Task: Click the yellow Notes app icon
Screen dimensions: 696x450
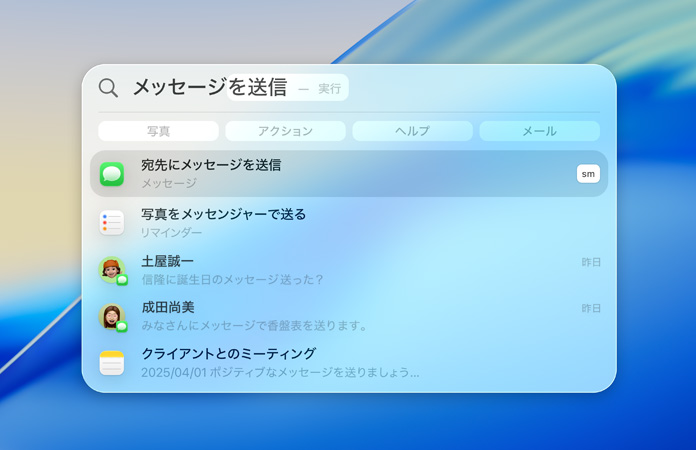Action: 112,363
